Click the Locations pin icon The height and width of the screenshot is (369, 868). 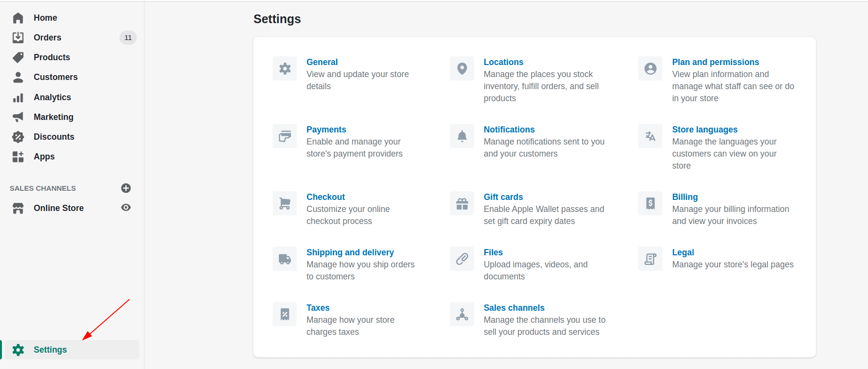[462, 68]
